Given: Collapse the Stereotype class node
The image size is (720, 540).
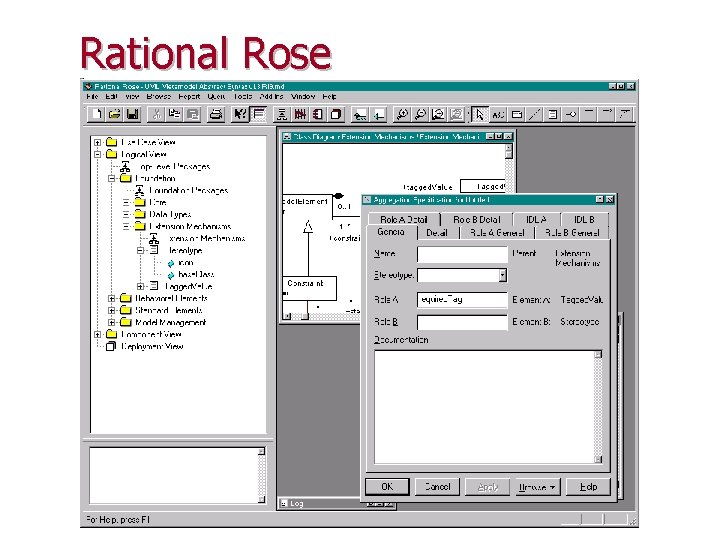Looking at the screenshot, I should pyautogui.click(x=141, y=250).
